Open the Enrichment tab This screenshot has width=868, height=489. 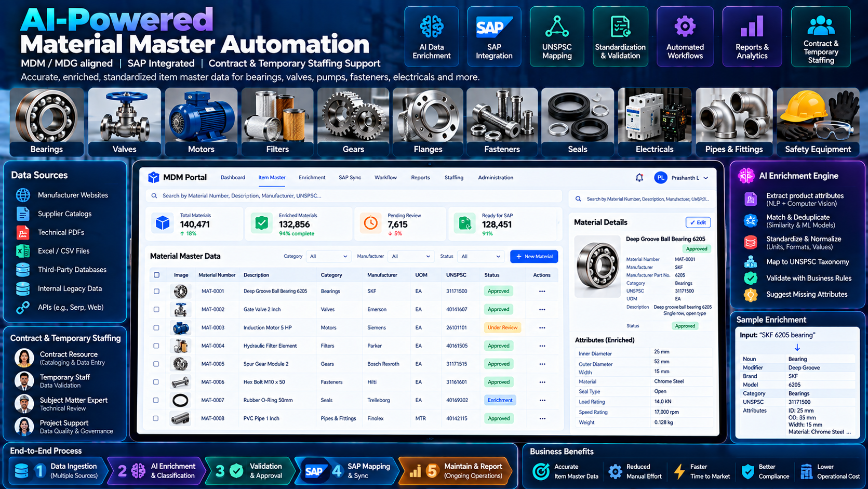tap(312, 178)
